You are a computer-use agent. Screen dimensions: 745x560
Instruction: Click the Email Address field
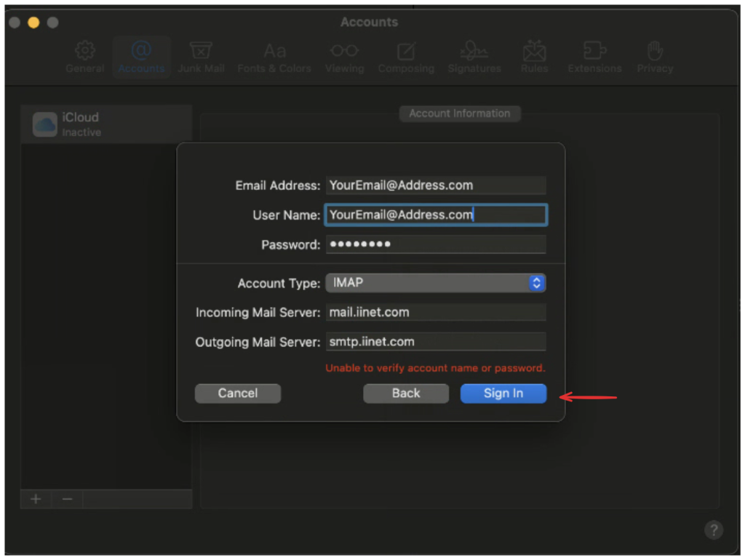pyautogui.click(x=435, y=185)
